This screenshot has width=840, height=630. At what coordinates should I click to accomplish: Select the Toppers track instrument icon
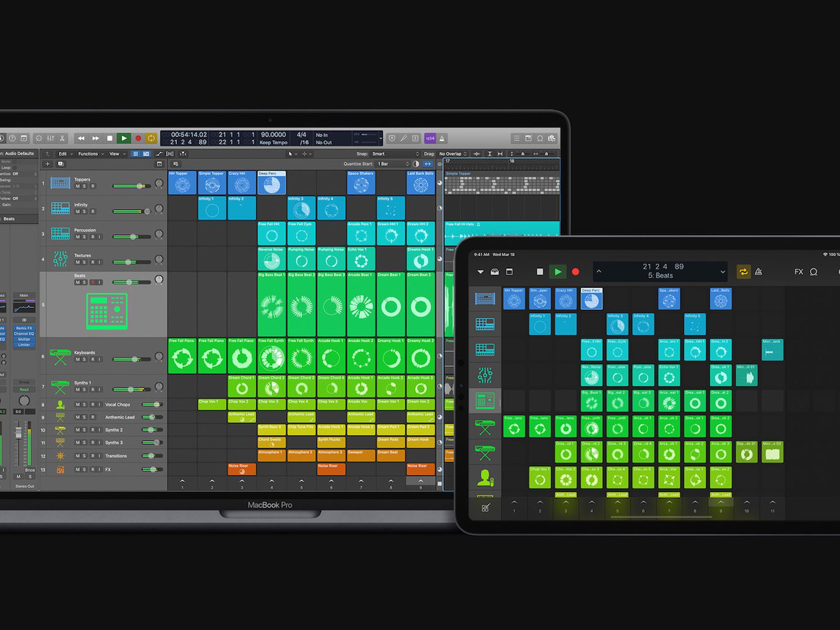tap(60, 183)
